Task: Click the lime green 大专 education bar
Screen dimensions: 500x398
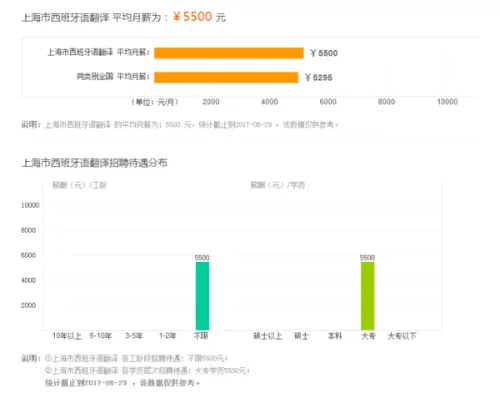Action: pyautogui.click(x=367, y=296)
